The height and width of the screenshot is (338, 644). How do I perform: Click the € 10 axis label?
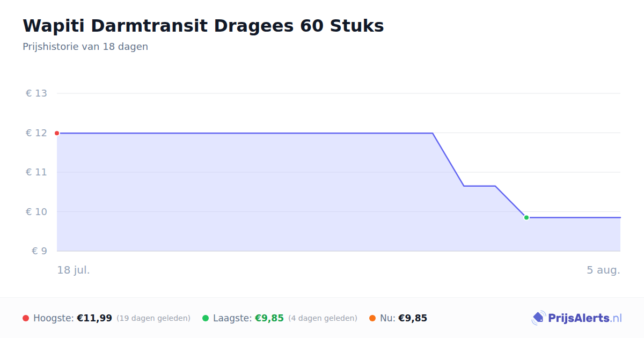click(x=36, y=211)
